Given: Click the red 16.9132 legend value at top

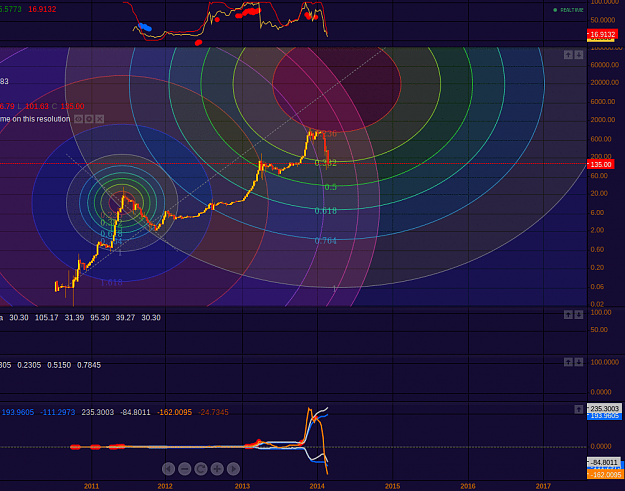Looking at the screenshot, I should 42,9.
